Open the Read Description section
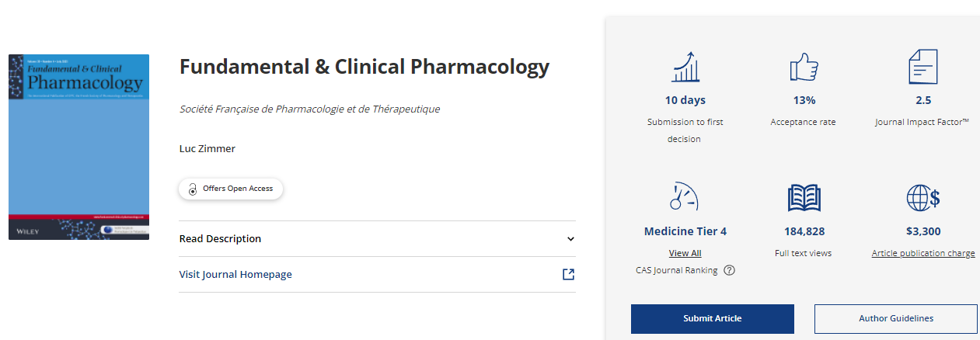980x340 pixels. coord(220,239)
